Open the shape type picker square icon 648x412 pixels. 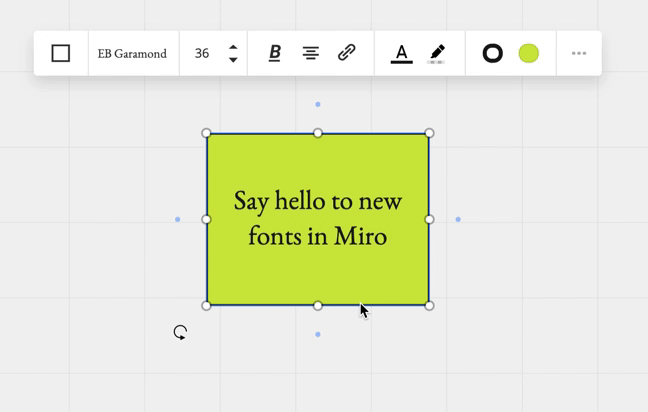[x=61, y=53]
